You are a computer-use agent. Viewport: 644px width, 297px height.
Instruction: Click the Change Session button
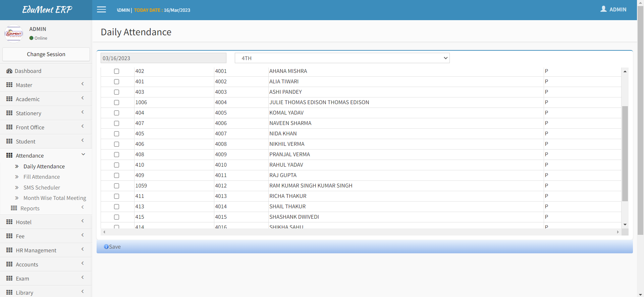pyautogui.click(x=46, y=54)
